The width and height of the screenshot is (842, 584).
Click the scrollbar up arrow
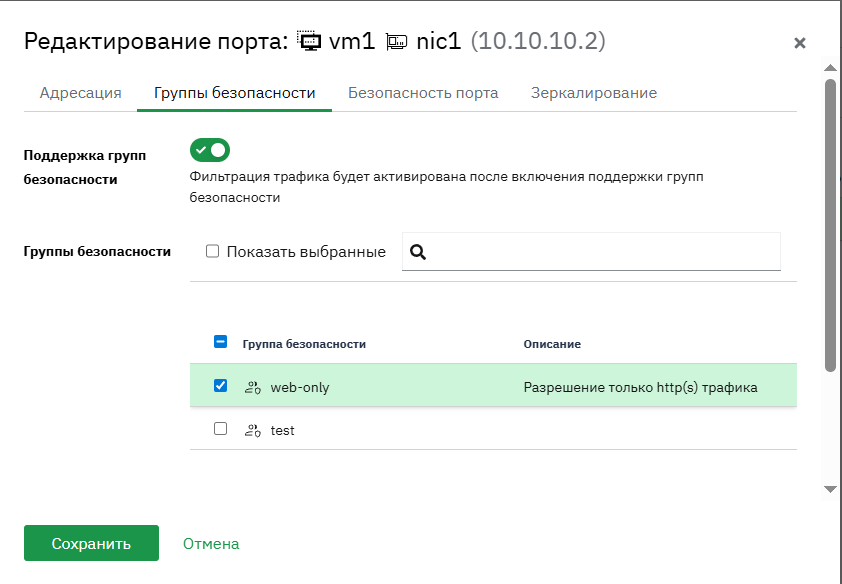830,68
